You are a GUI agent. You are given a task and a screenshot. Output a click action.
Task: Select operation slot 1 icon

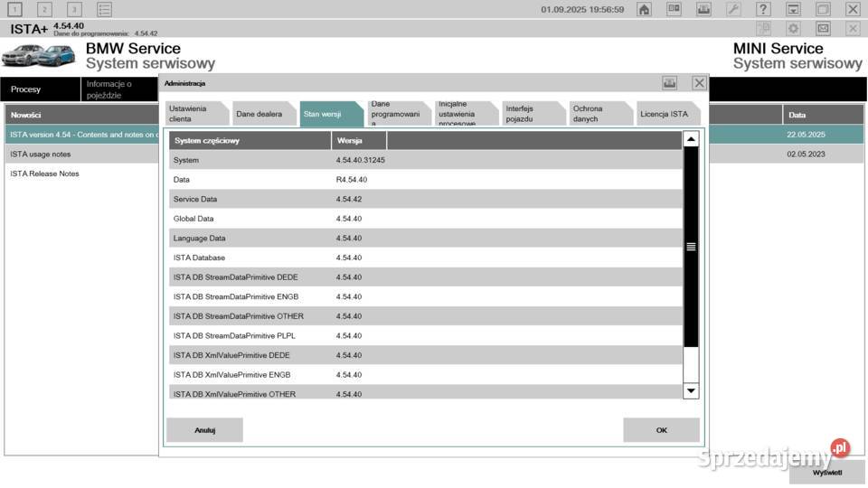click(x=15, y=9)
